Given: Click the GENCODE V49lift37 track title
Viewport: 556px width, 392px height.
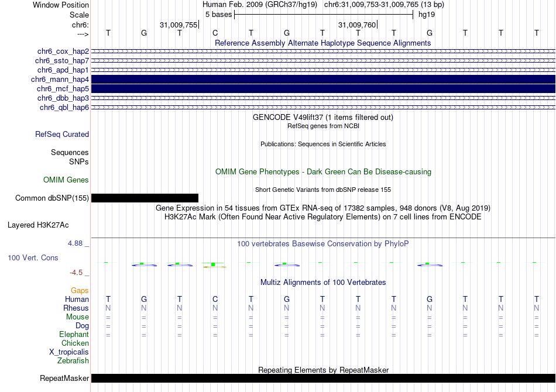Looking at the screenshot, I should pos(323,118).
